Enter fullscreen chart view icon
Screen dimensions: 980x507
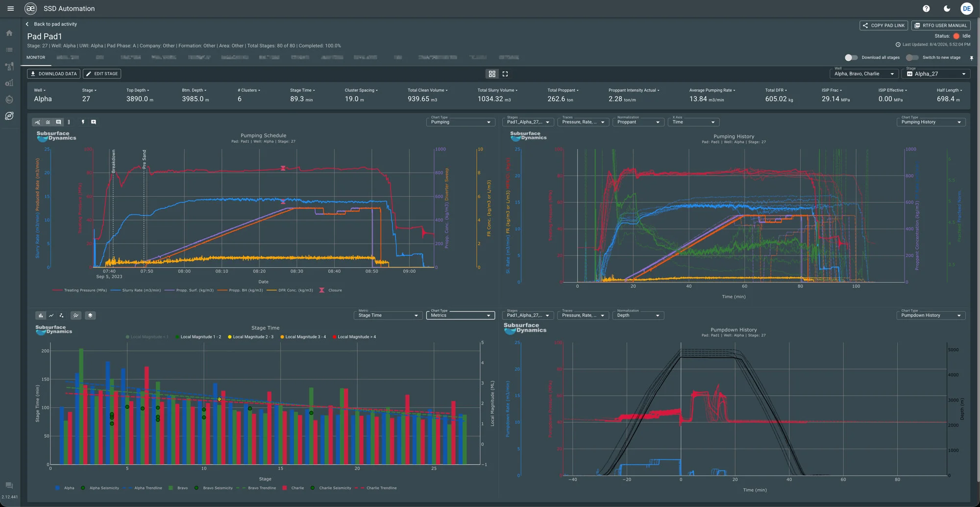tap(505, 74)
